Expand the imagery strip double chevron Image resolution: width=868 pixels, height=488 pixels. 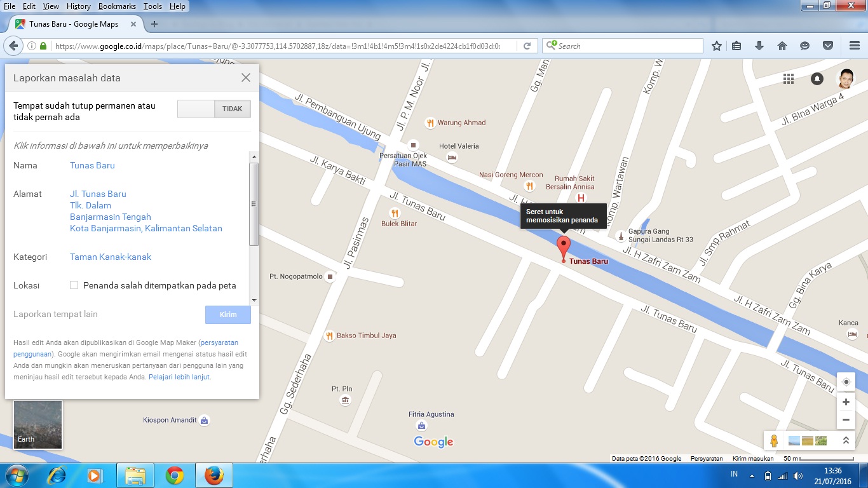click(846, 440)
